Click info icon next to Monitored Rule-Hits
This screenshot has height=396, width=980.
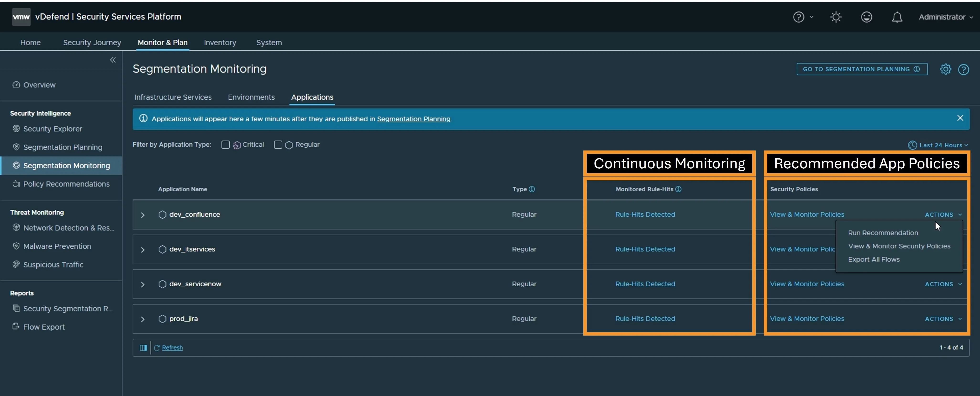pos(678,189)
